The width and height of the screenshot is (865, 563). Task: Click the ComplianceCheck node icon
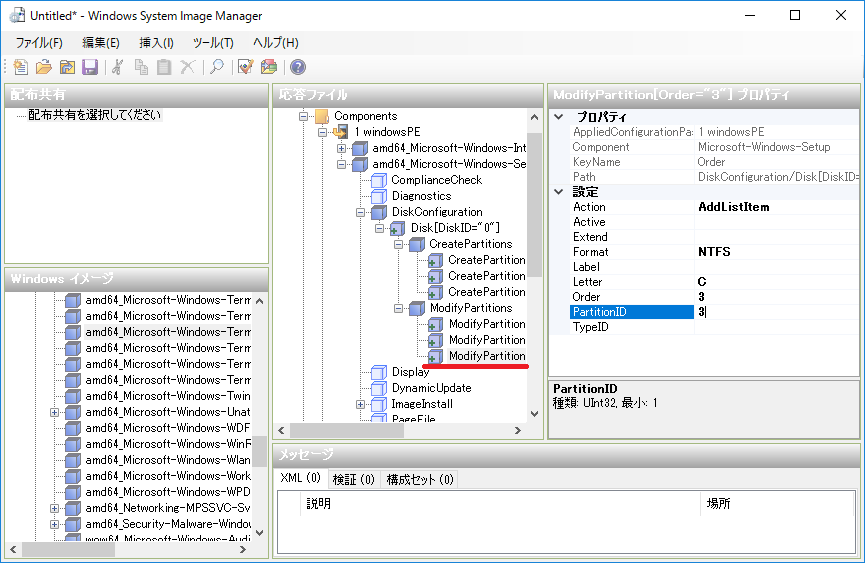click(378, 180)
